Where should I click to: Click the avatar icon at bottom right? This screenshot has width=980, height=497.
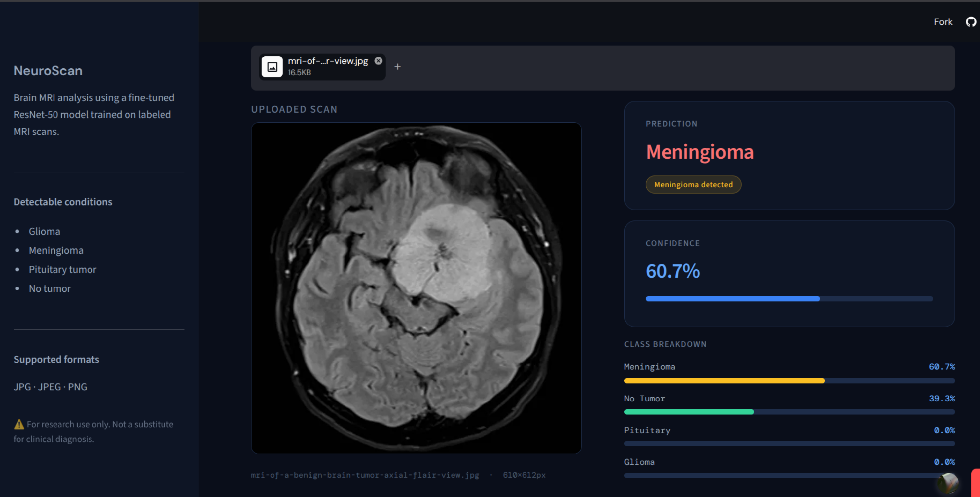[x=948, y=483]
